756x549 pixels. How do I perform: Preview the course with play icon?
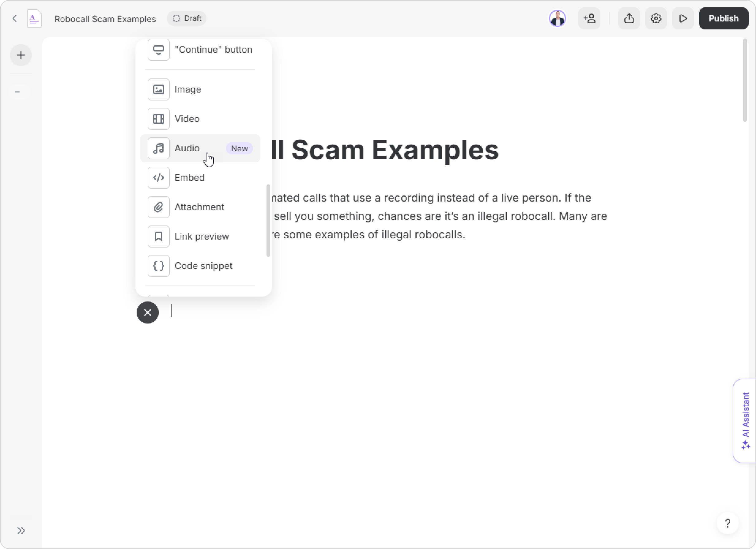683,18
